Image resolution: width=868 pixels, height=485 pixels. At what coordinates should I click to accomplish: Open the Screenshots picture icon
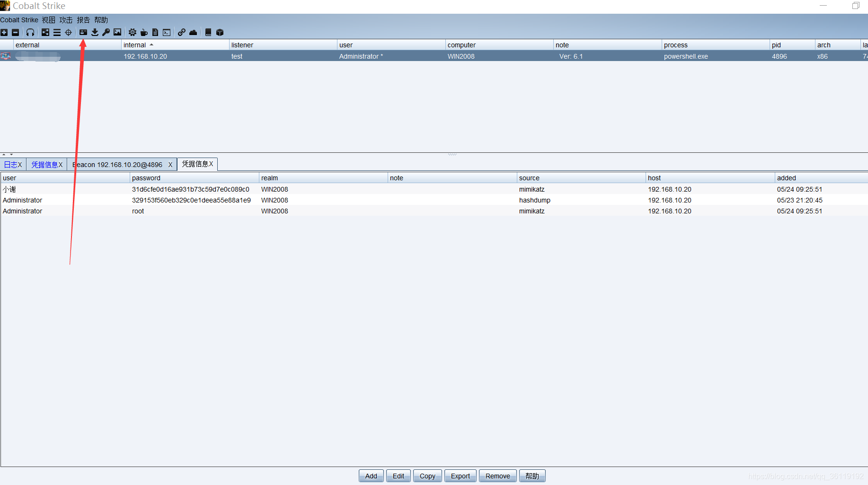coord(117,32)
